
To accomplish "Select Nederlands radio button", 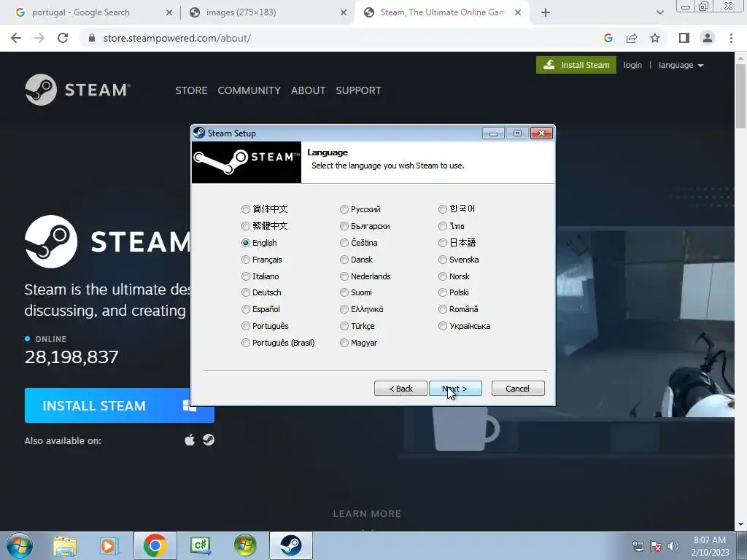I will point(344,276).
